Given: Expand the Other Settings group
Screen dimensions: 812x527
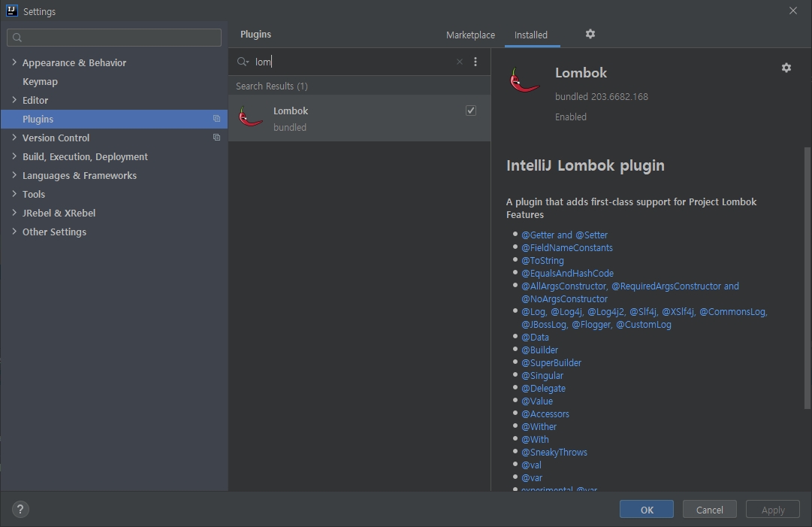Looking at the screenshot, I should [x=14, y=231].
